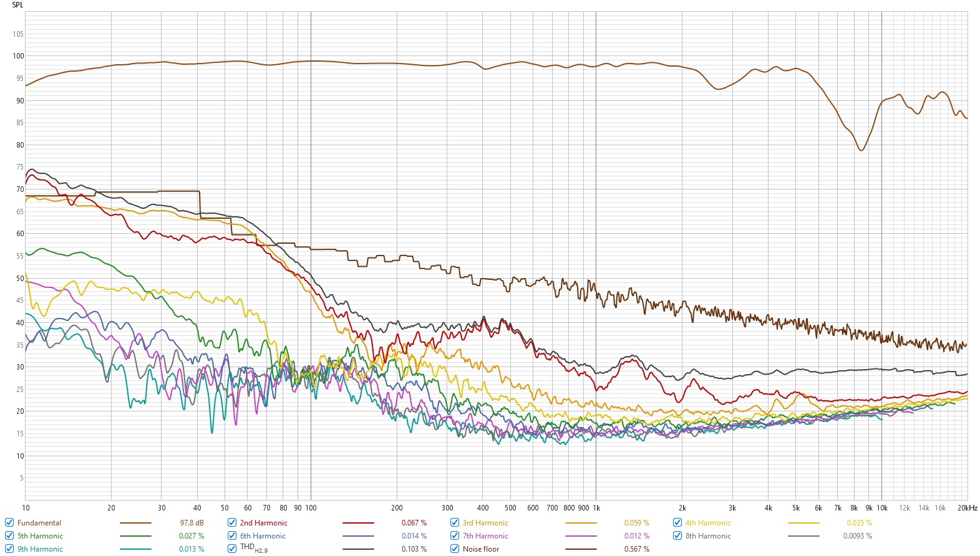Toggle the 8th Harmonic checkbox
The image size is (980, 556).
click(677, 535)
